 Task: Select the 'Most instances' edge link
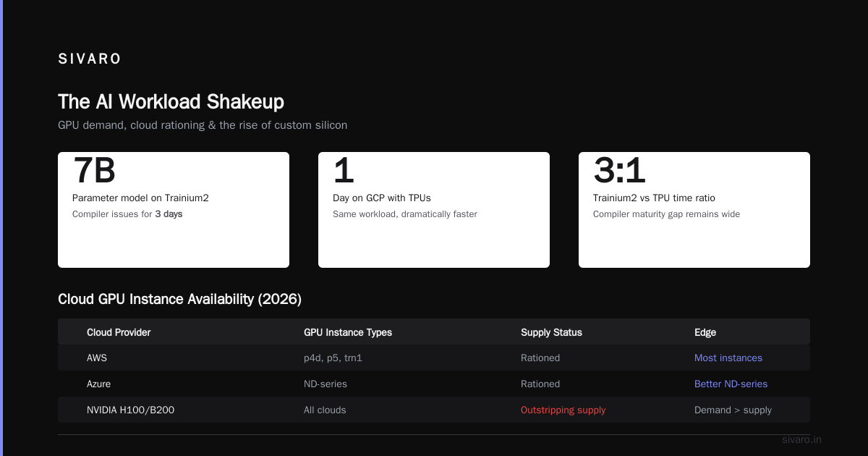pyautogui.click(x=728, y=358)
